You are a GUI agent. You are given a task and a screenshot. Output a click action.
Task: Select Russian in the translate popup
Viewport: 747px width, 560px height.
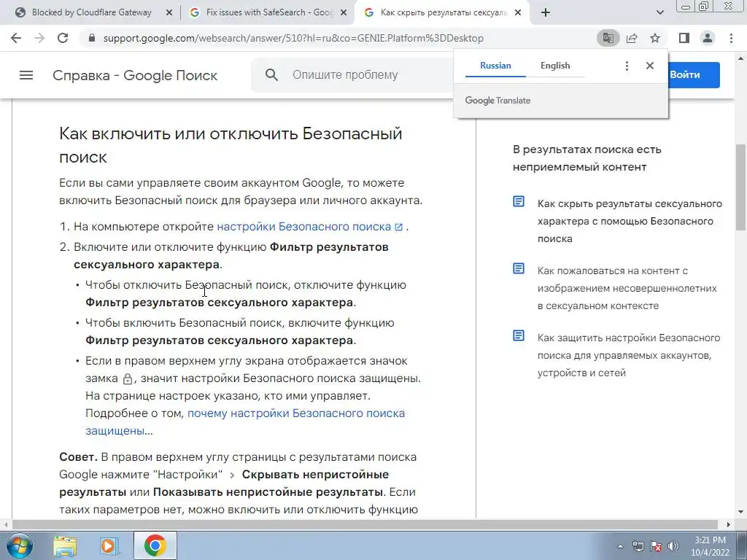pos(495,66)
